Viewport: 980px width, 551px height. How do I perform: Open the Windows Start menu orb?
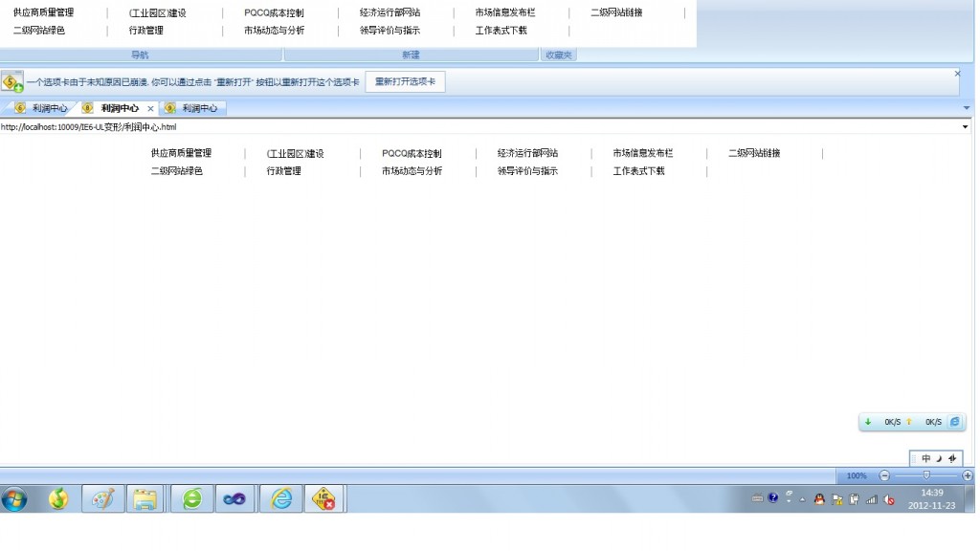[13, 499]
